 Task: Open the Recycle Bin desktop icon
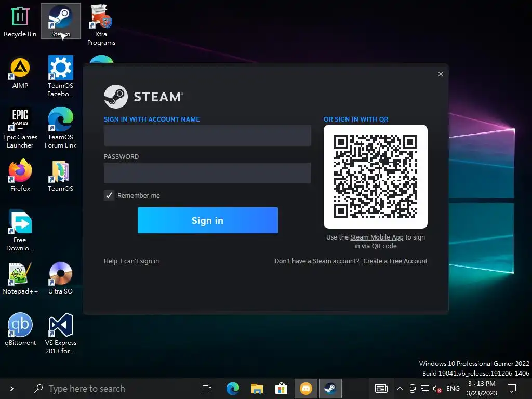point(20,21)
